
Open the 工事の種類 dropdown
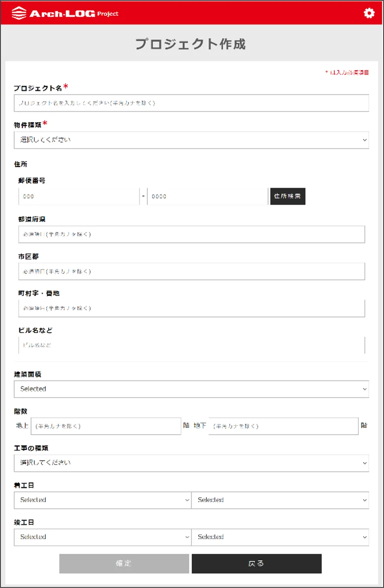[x=191, y=463]
